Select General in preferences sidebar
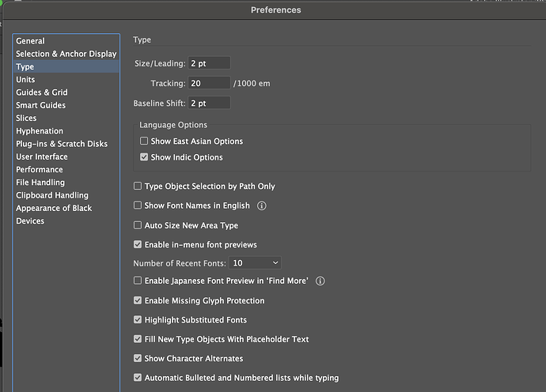 click(31, 41)
